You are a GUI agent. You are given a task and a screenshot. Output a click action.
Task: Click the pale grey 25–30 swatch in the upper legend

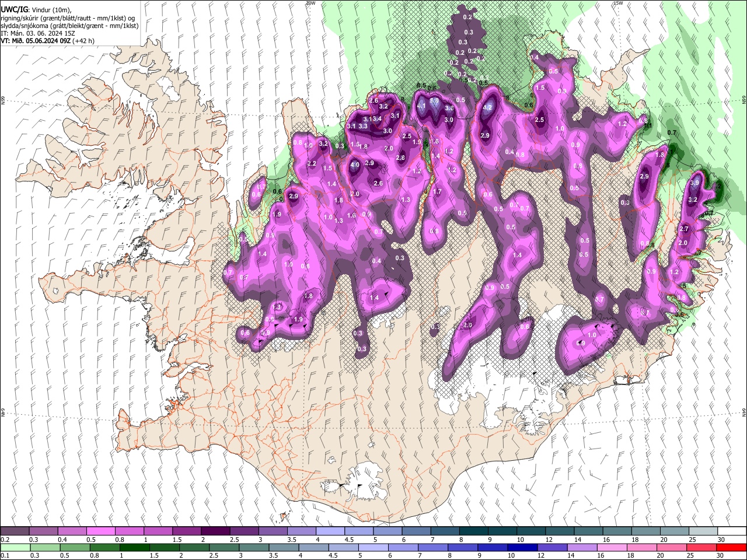pyautogui.click(x=703, y=531)
